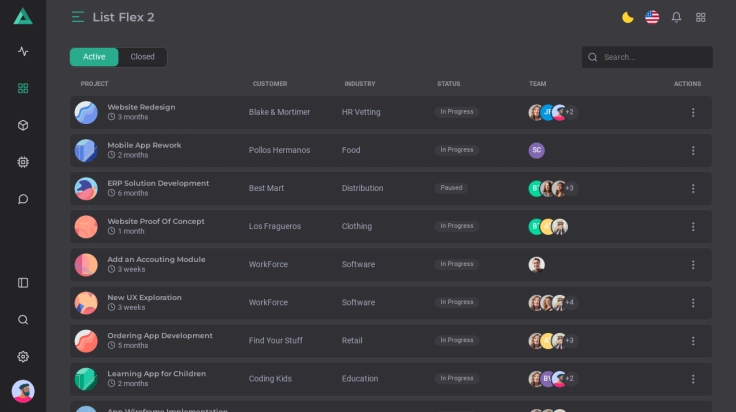Click the activity pulse icon in sidebar
736x412 pixels.
click(x=23, y=51)
